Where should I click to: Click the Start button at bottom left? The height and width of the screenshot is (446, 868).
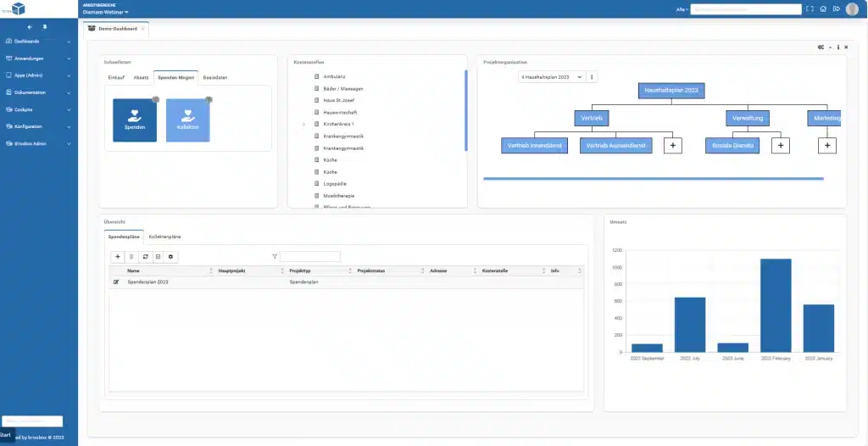pos(7,435)
